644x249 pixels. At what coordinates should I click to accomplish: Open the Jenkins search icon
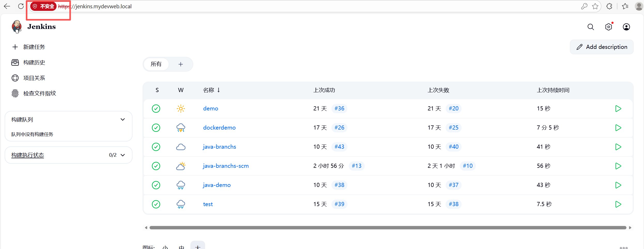591,27
